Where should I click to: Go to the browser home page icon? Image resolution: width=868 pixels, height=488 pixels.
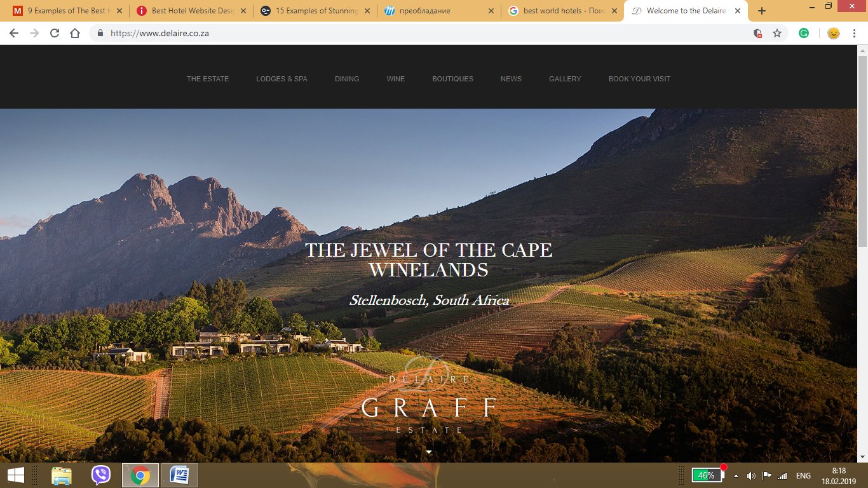pos(75,34)
